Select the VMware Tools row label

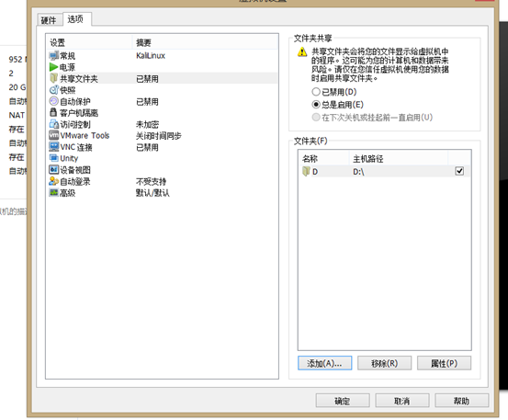[85, 135]
